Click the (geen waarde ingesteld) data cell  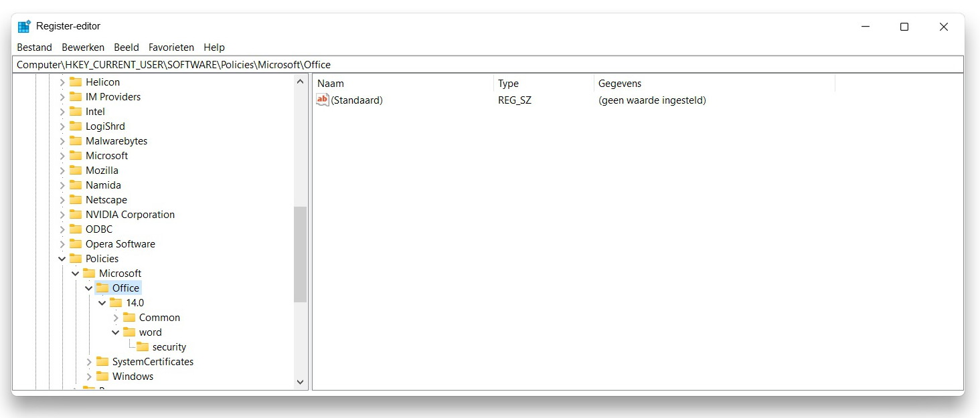pyautogui.click(x=652, y=100)
